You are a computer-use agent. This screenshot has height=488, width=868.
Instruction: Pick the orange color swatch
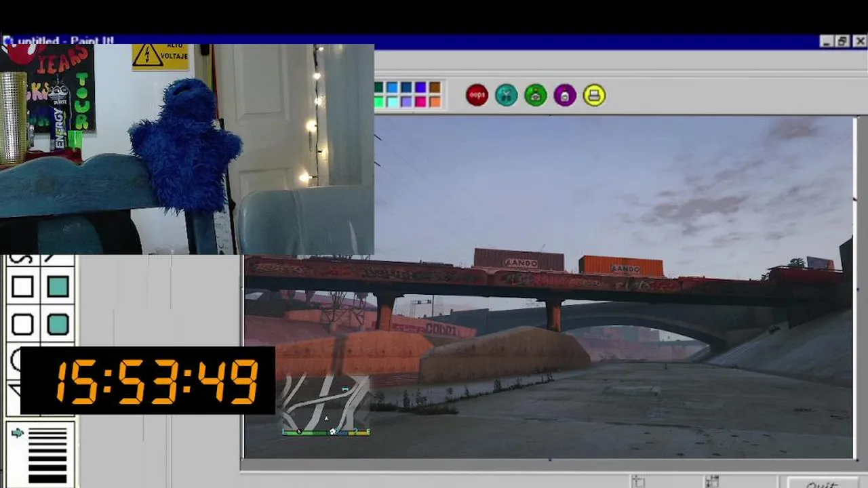point(435,102)
